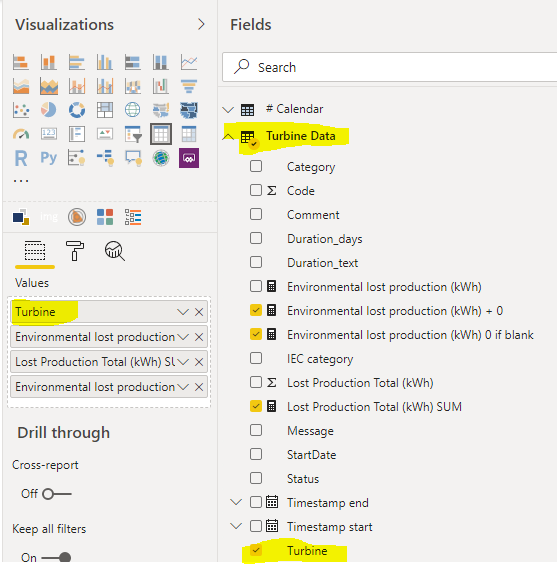The image size is (557, 564).
Task: Tick the Category field checkbox
Action: (x=256, y=166)
